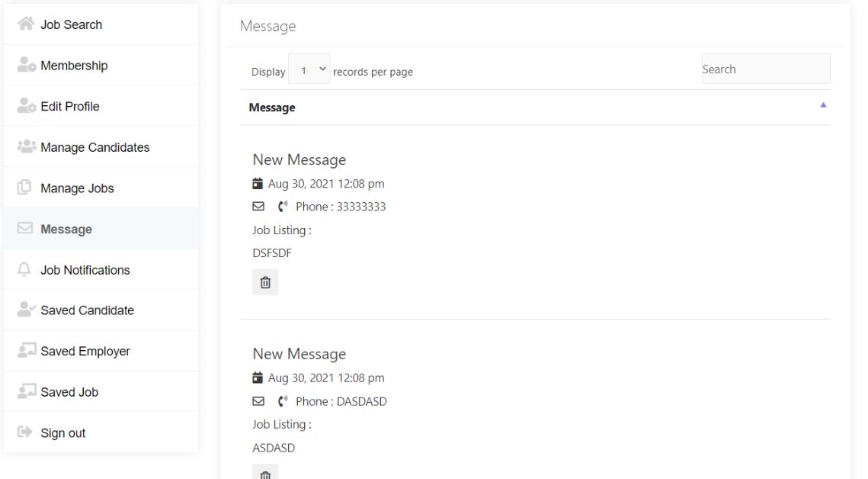Viewport: 868px width, 479px height.
Task: Click the bell icon for Job Notifications
Action: 25,270
